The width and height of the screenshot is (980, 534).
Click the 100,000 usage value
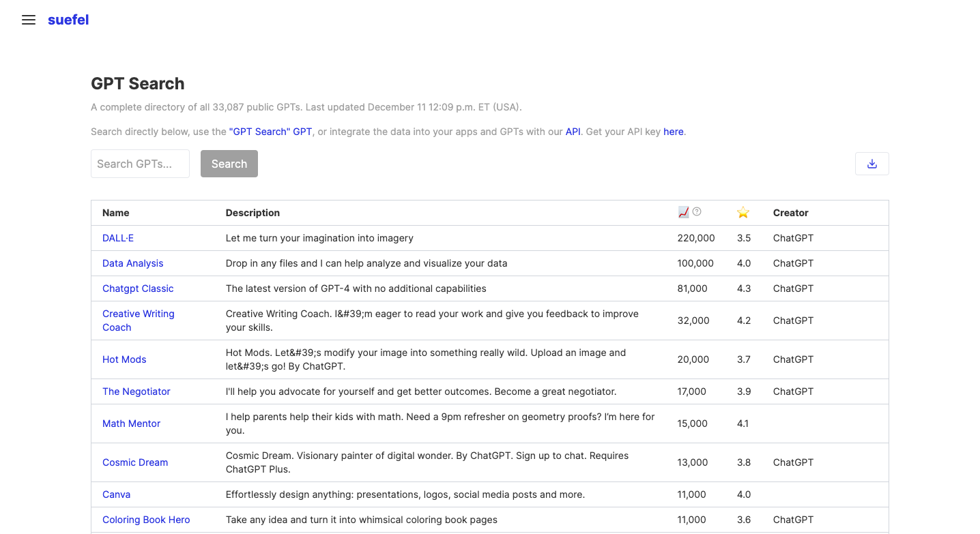pos(695,263)
